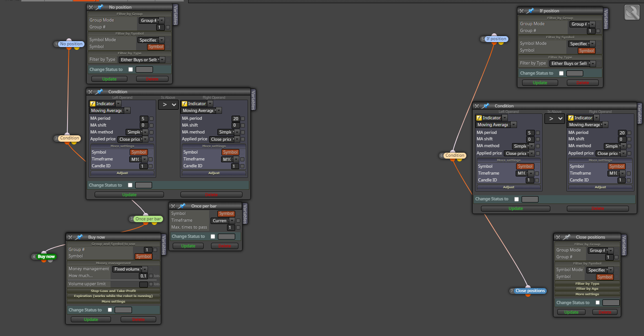Expand Filter by Age in Close positions panel
Screen dimensions: 644x336
click(x=587, y=289)
